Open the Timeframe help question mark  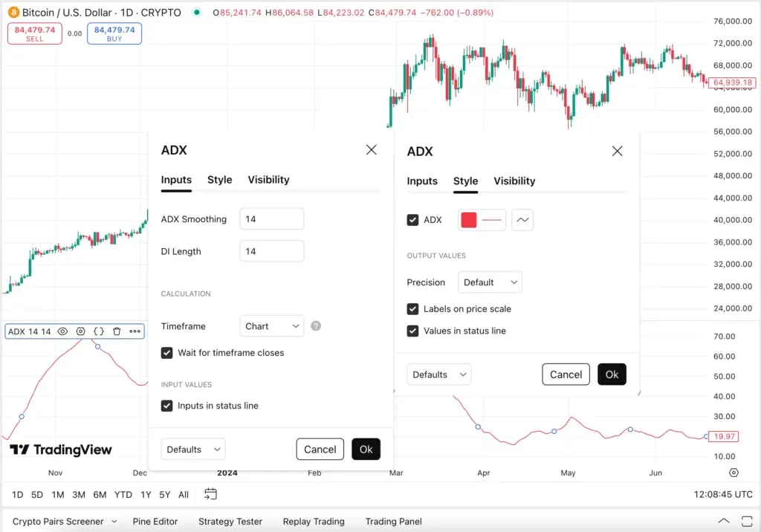[x=316, y=326]
